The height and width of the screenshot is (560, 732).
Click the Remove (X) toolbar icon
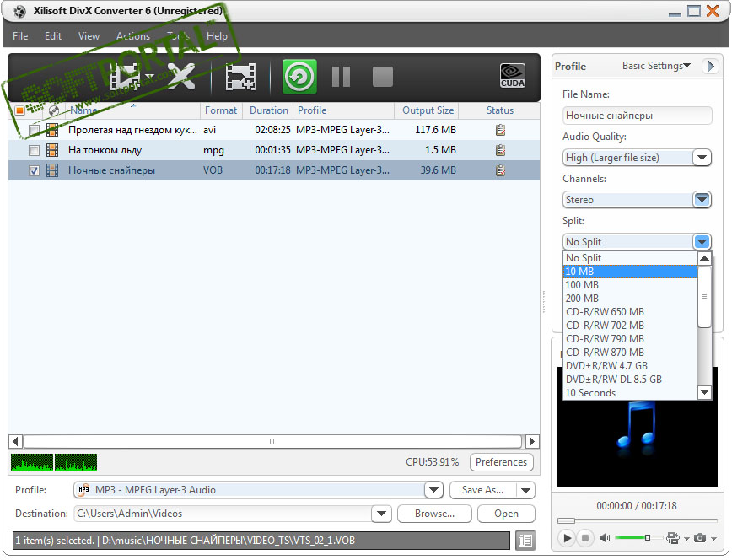(181, 77)
